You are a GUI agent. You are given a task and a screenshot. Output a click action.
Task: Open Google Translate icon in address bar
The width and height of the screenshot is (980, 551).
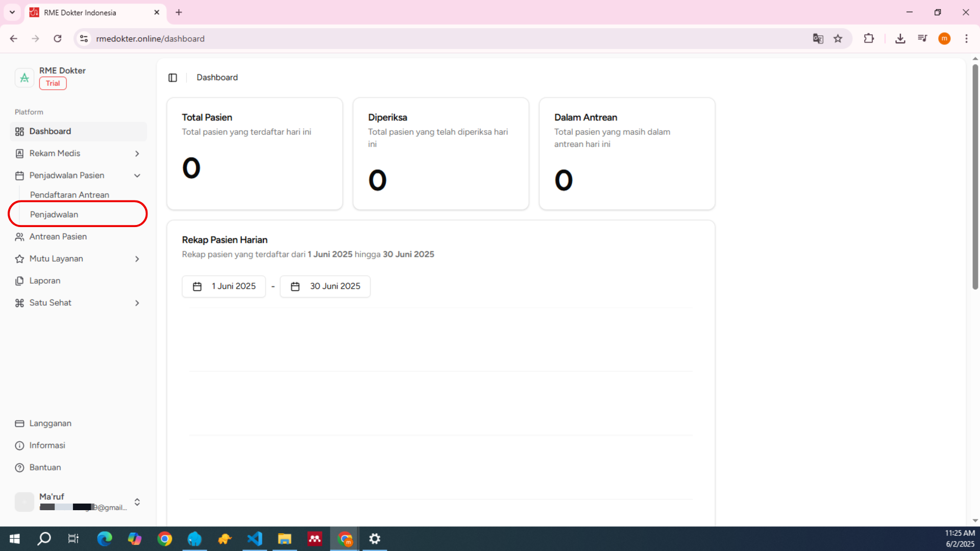click(818, 39)
